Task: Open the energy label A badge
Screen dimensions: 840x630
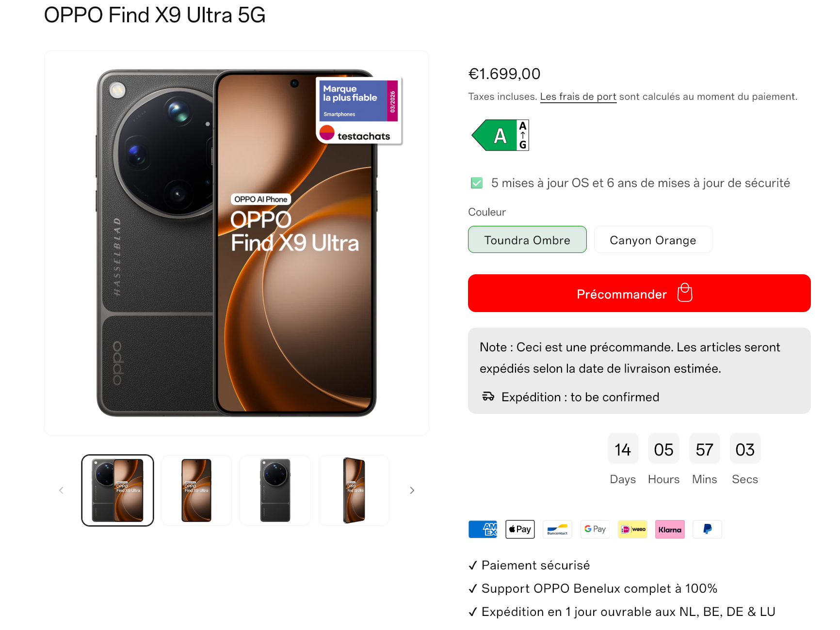Action: click(x=500, y=135)
